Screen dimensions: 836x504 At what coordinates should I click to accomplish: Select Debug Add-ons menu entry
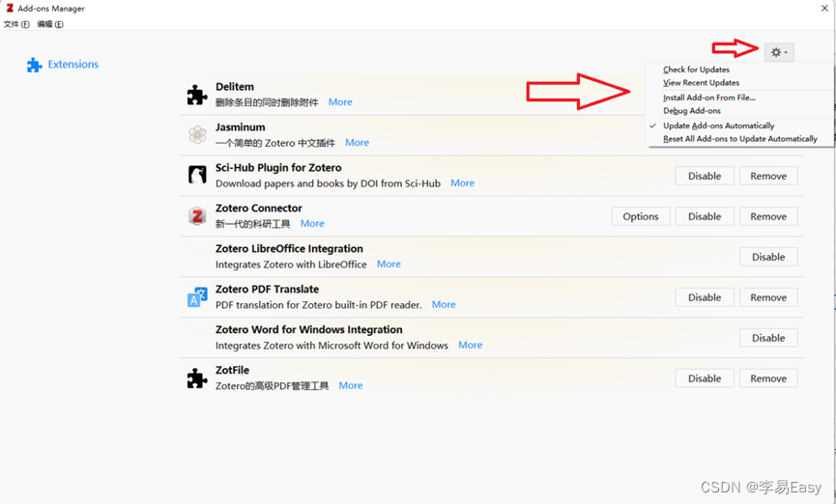coord(692,111)
